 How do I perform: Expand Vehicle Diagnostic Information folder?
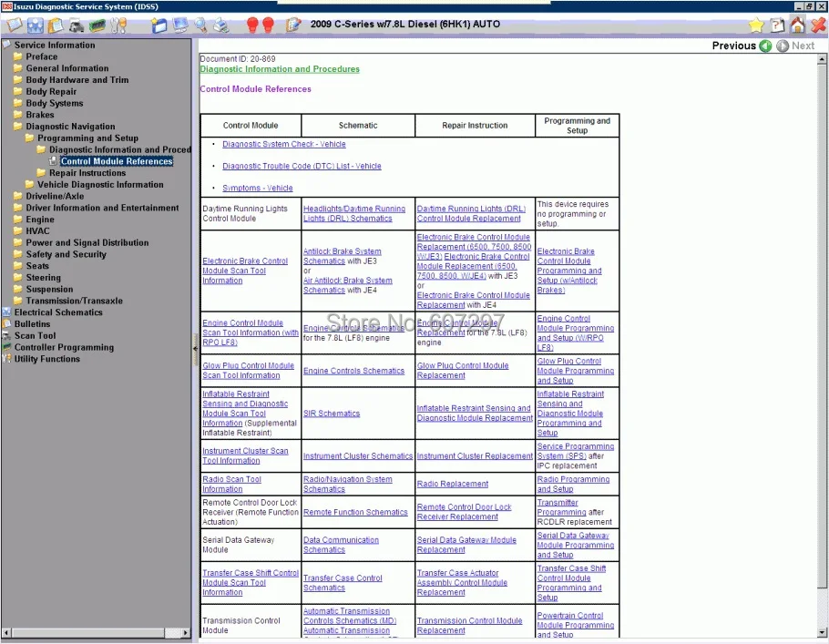(29, 185)
